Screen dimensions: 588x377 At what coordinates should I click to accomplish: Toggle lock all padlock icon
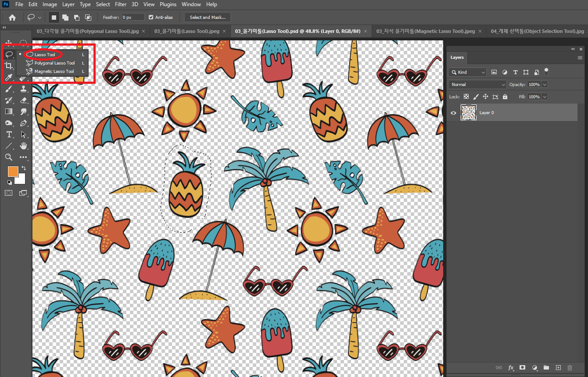pos(505,97)
